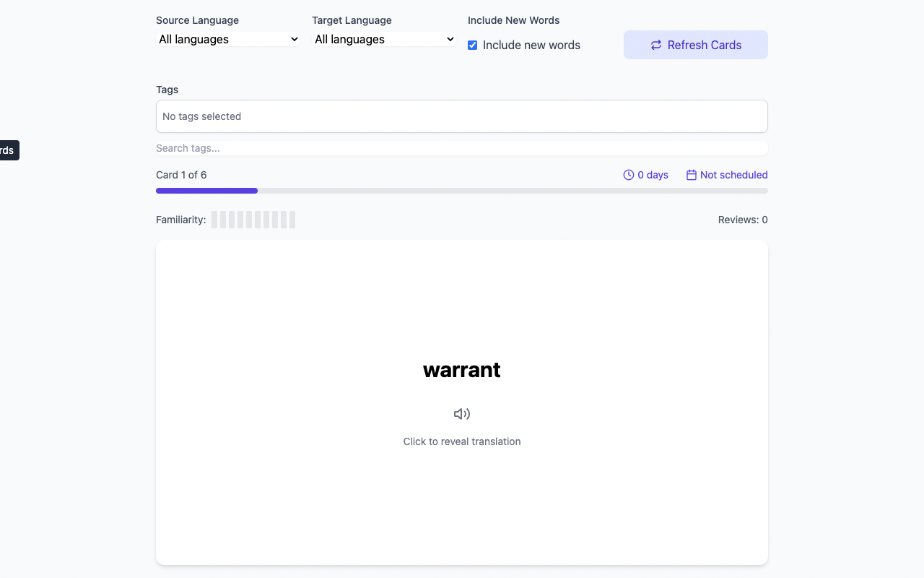Toggle the new words inclusion setting
Screen dimensions: 924x578
click(472, 45)
